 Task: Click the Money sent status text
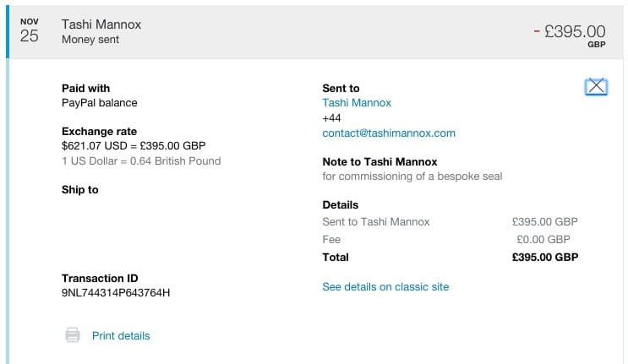[90, 40]
